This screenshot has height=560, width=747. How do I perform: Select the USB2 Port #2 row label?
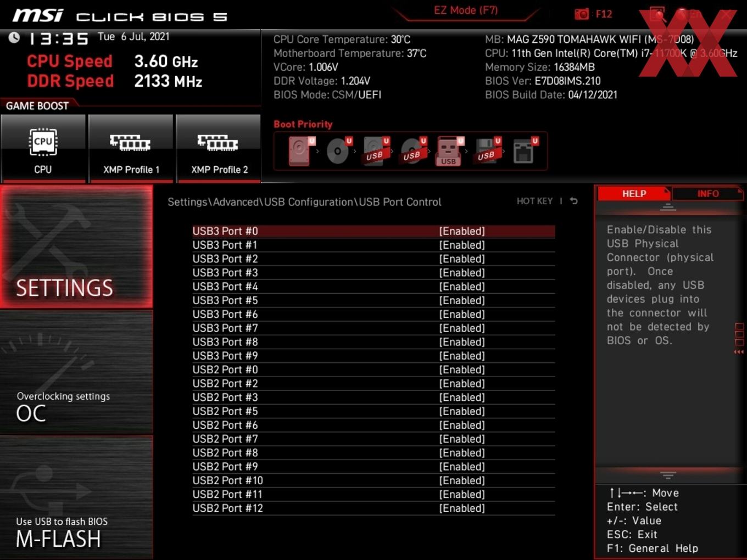coord(225,384)
